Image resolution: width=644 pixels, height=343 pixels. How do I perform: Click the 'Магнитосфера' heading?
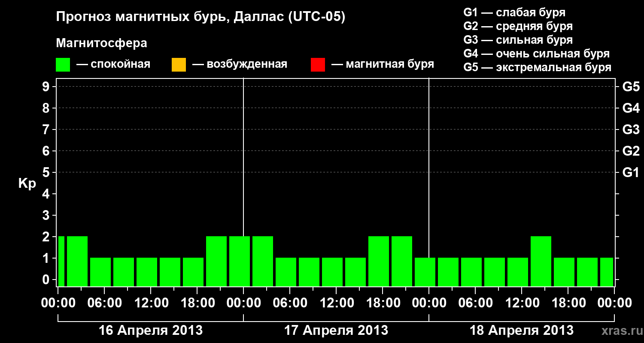coord(102,43)
